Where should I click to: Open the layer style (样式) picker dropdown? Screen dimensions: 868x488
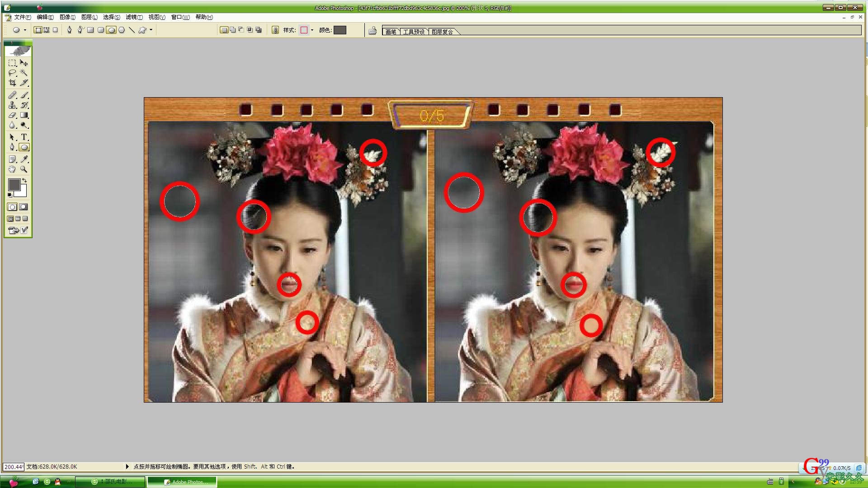(312, 30)
